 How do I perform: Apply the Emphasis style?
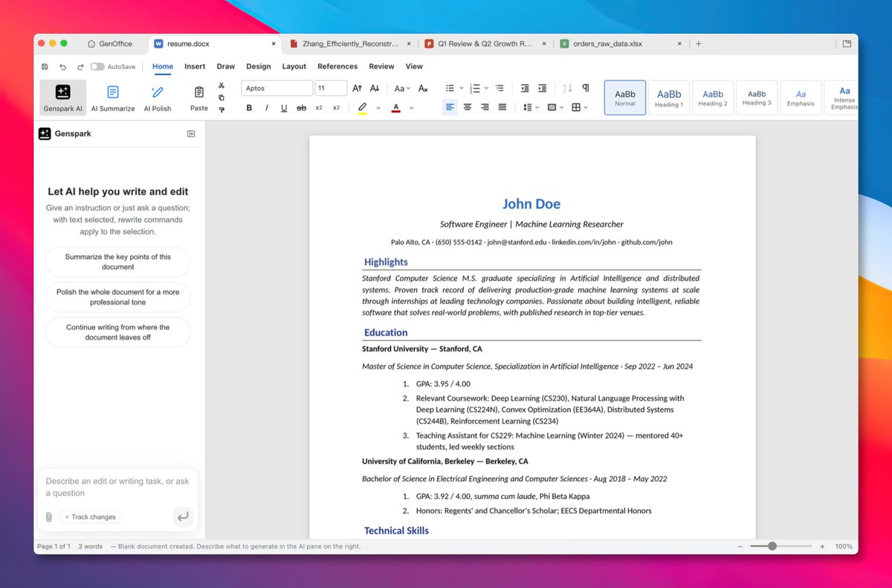801,97
